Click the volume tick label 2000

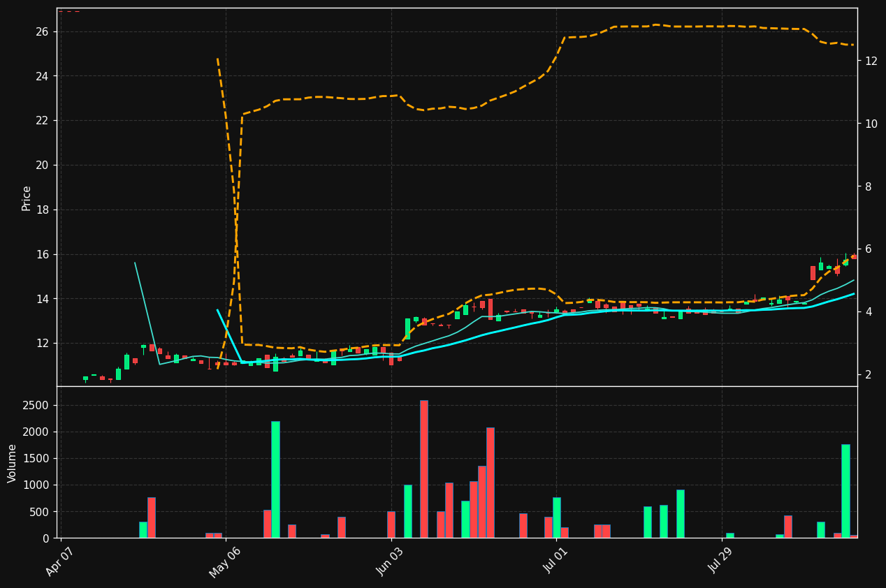pyautogui.click(x=36, y=432)
